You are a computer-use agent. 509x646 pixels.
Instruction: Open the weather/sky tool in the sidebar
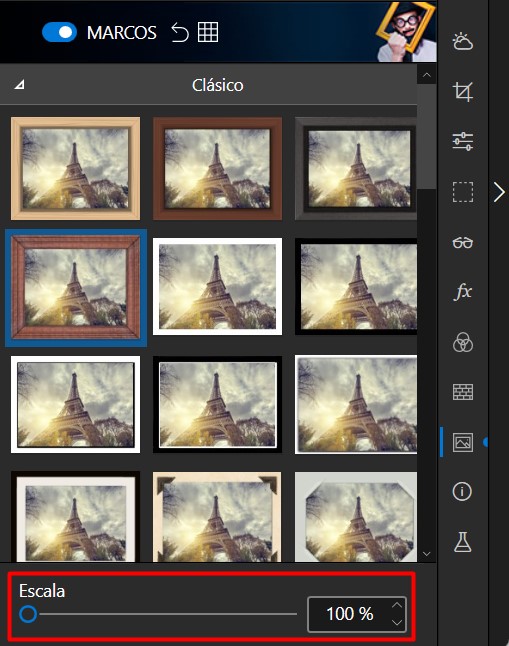click(x=462, y=42)
